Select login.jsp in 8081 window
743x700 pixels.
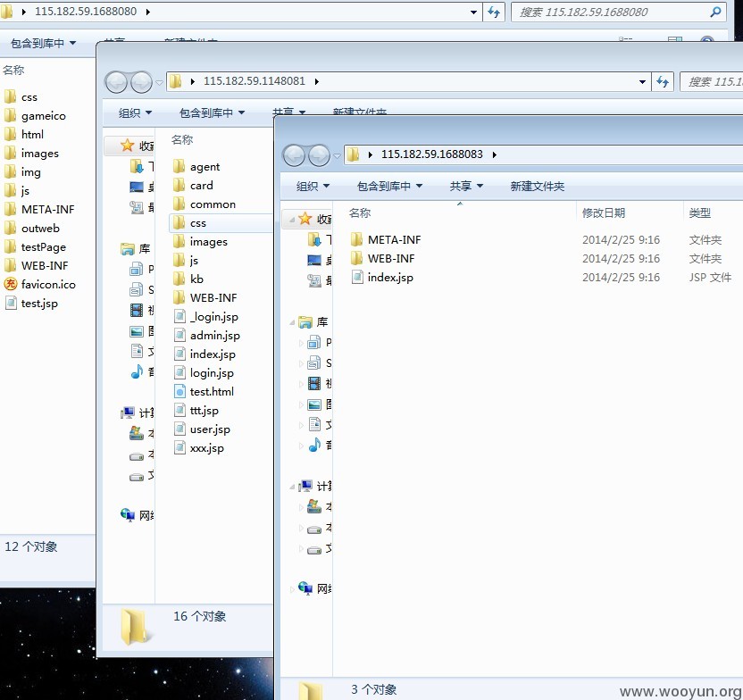coord(204,372)
